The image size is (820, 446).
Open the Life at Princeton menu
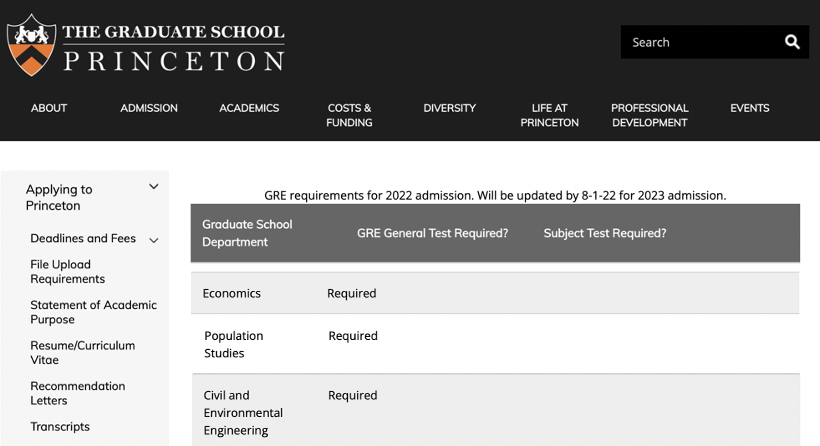coord(550,115)
